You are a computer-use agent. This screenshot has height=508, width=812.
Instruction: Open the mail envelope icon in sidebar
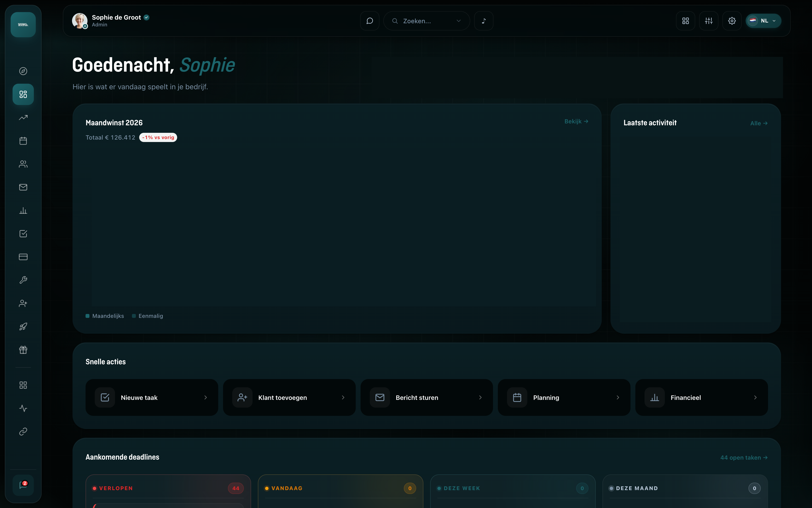(23, 187)
